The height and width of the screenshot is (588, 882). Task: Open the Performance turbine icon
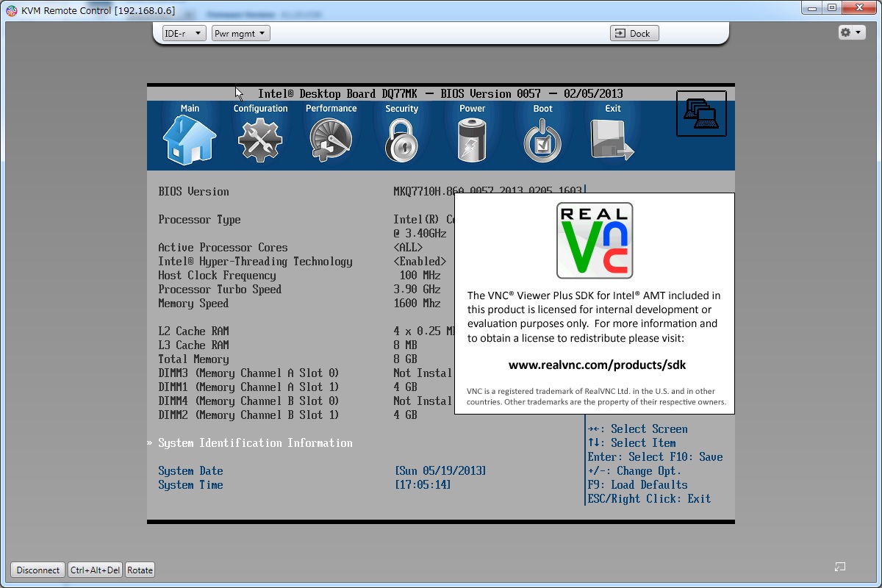tap(331, 140)
